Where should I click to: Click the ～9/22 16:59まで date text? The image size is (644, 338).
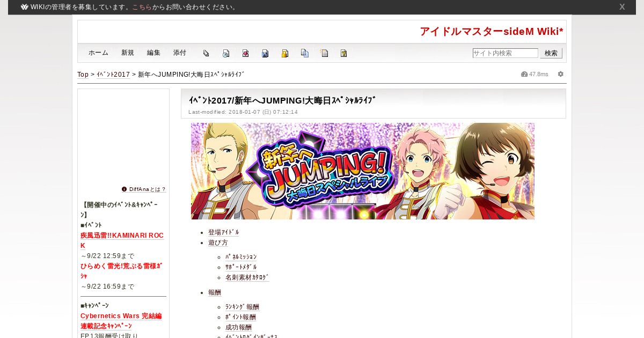[x=107, y=286]
